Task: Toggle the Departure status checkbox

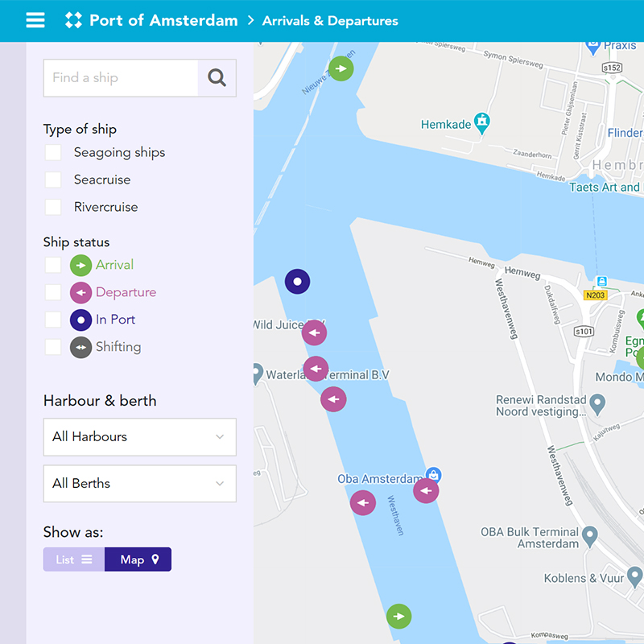Action: 53,292
